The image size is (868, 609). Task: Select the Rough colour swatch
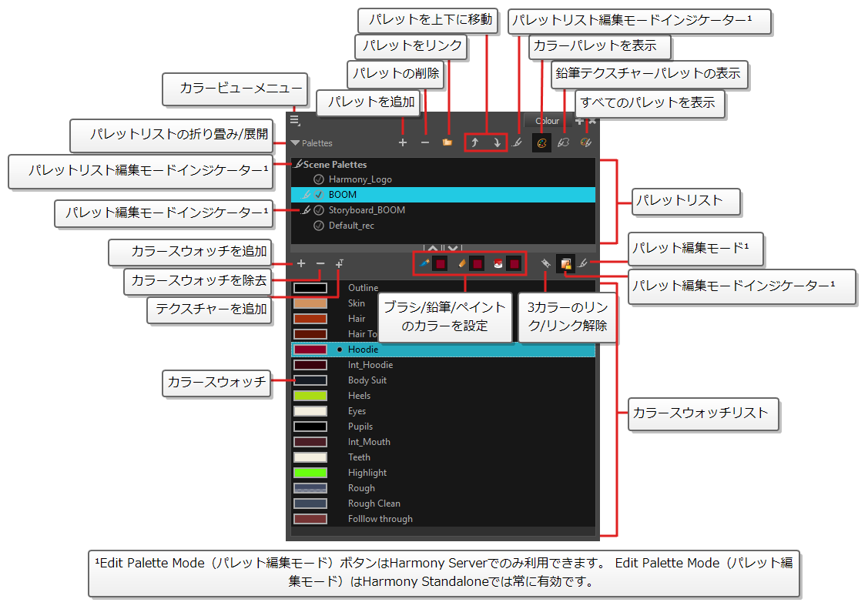[310, 488]
